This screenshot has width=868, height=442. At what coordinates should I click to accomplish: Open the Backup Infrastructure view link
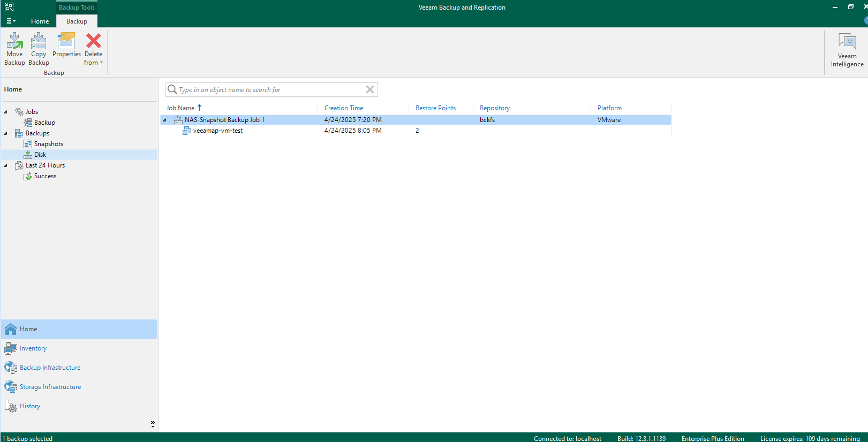50,368
